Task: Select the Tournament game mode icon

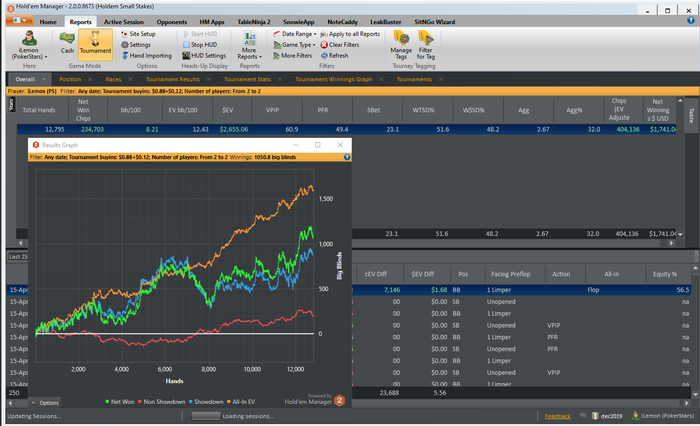Action: coord(96,43)
